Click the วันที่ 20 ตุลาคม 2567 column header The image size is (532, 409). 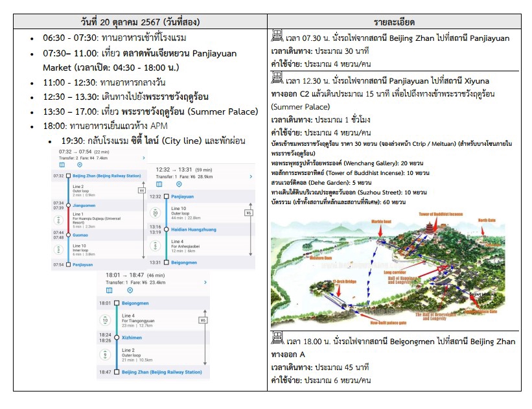coord(140,22)
